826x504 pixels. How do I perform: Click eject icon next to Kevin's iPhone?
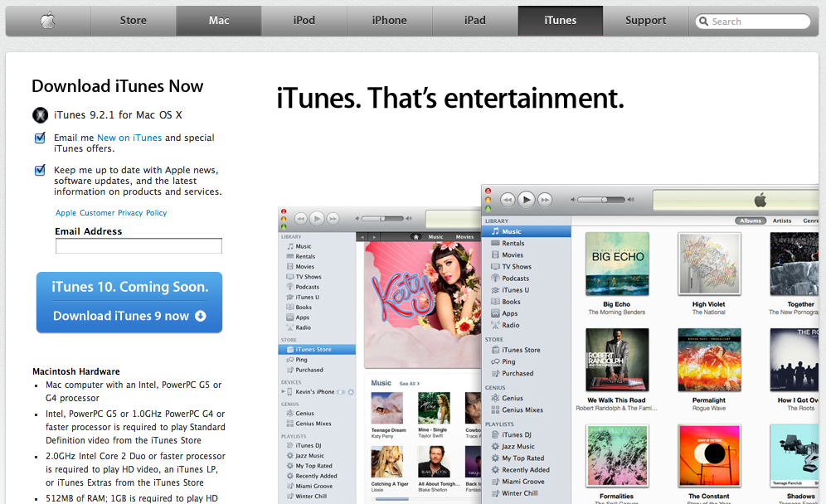[351, 392]
